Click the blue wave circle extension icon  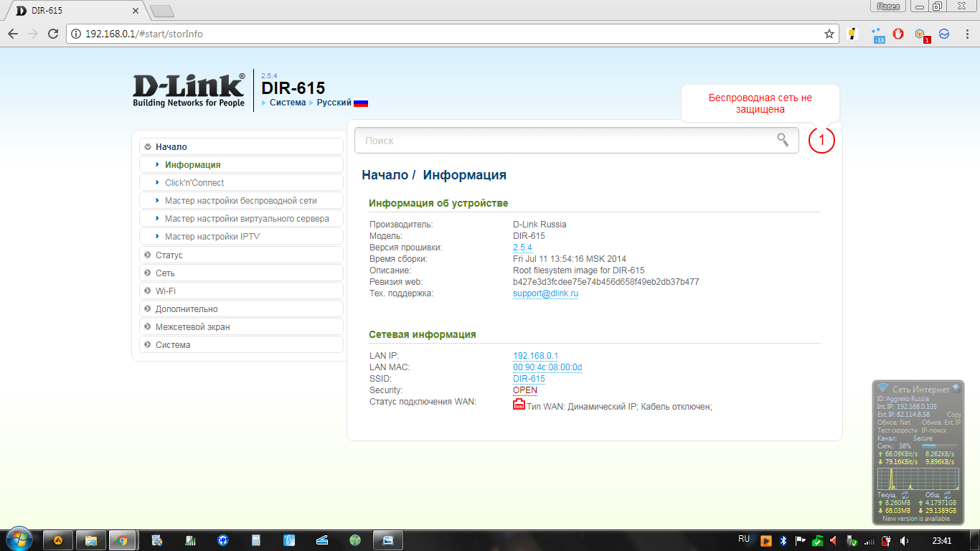point(944,34)
